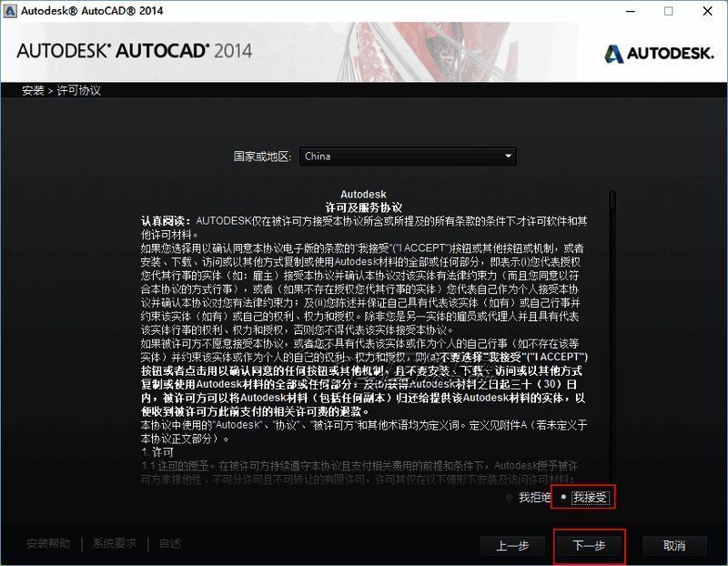
Task: Expand the country selector showing China
Action: 405,156
